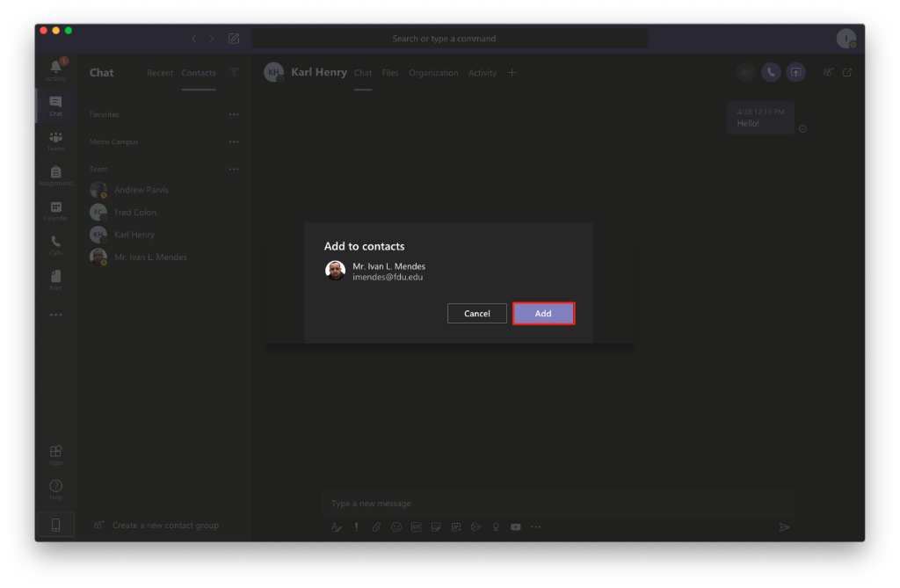Image resolution: width=900 pixels, height=588 pixels.
Task: Go back with the left arrow
Action: tap(194, 39)
